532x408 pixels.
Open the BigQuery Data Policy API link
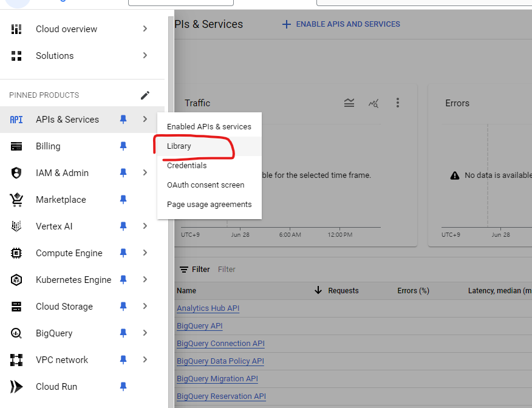click(220, 361)
